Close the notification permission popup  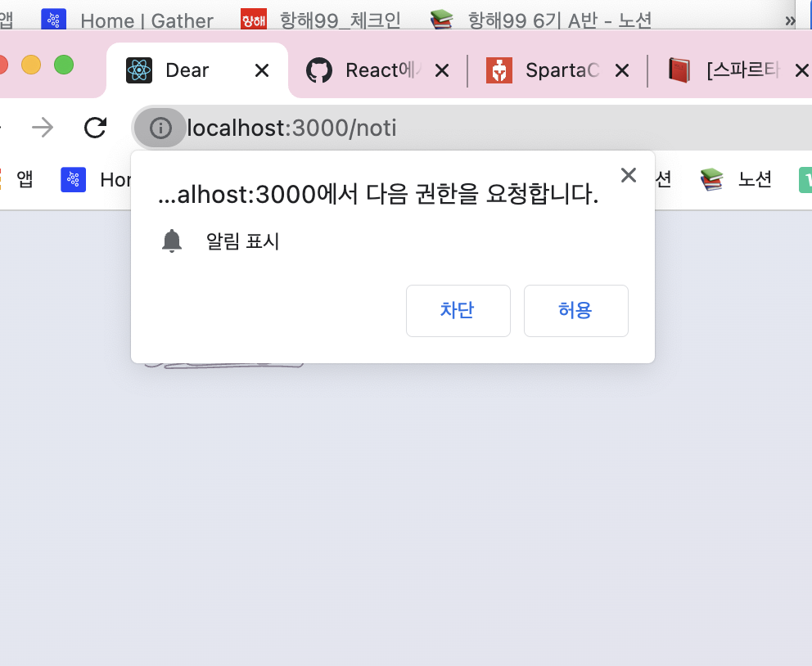pyautogui.click(x=628, y=175)
